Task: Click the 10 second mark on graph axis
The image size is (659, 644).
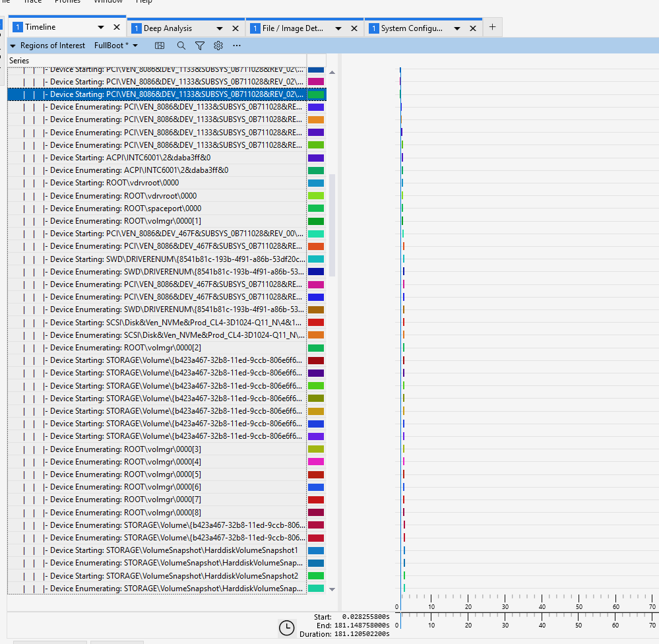Action: pos(431,606)
